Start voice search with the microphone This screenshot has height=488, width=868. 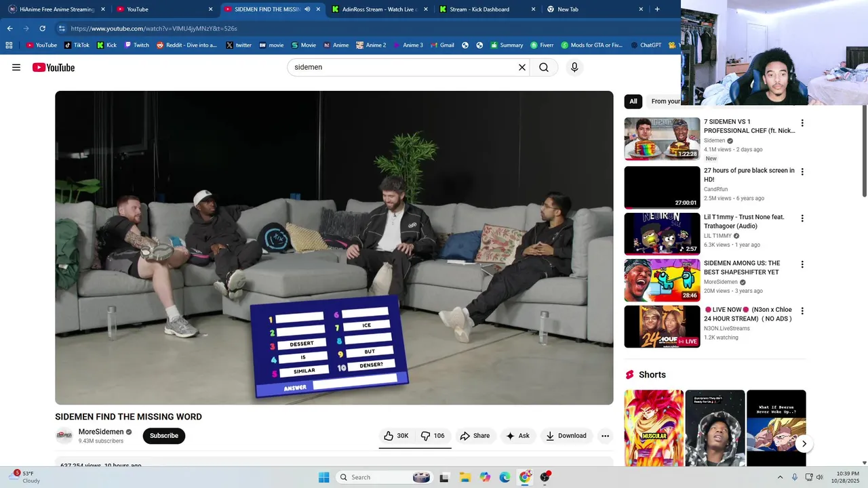[x=574, y=67]
